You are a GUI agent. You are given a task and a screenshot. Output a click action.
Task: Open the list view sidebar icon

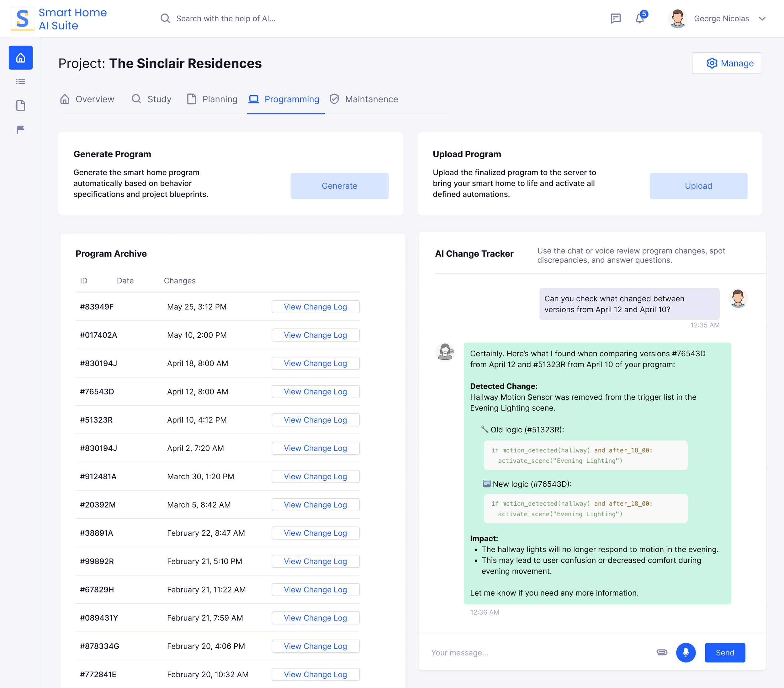[x=21, y=82]
